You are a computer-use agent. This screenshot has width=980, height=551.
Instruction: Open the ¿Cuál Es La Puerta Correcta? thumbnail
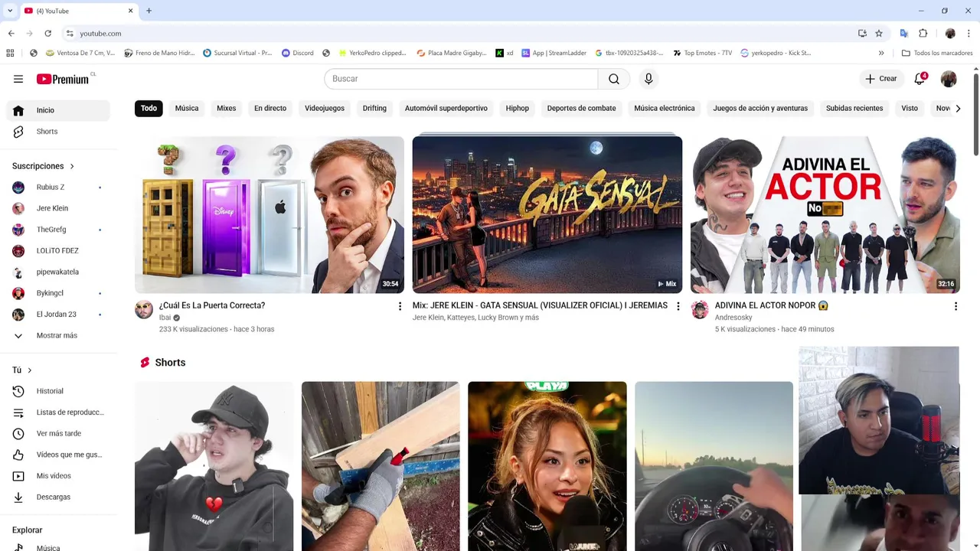[269, 215]
